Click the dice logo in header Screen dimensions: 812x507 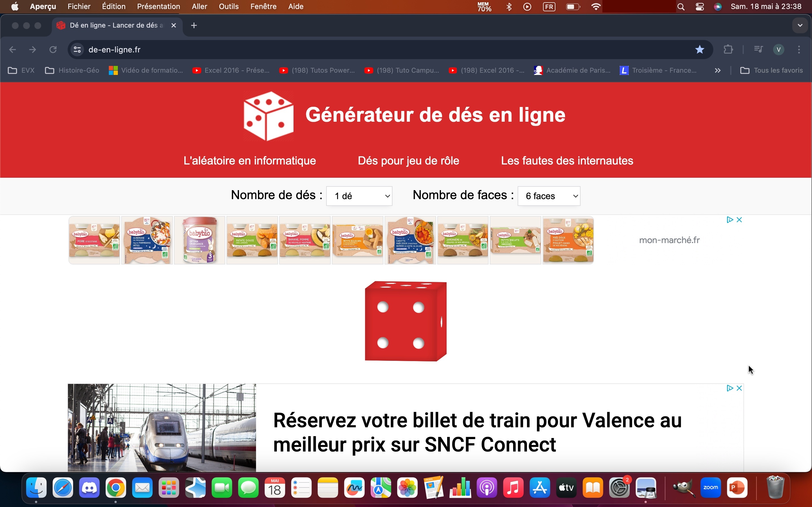pos(268,116)
